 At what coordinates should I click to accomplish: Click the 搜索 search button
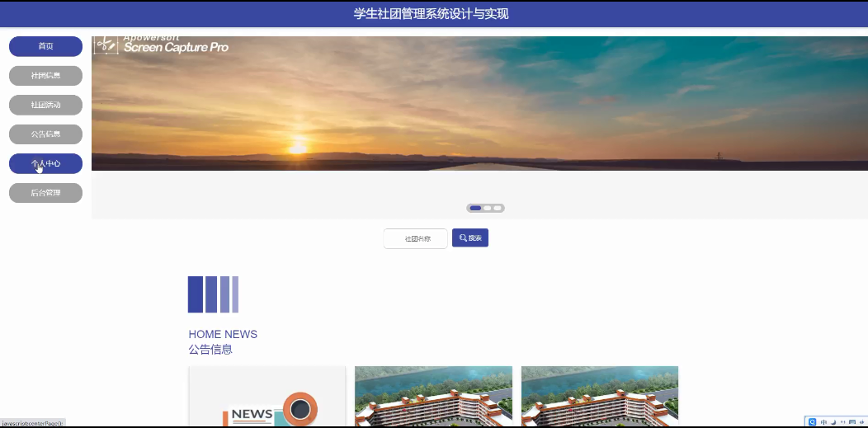click(x=470, y=238)
